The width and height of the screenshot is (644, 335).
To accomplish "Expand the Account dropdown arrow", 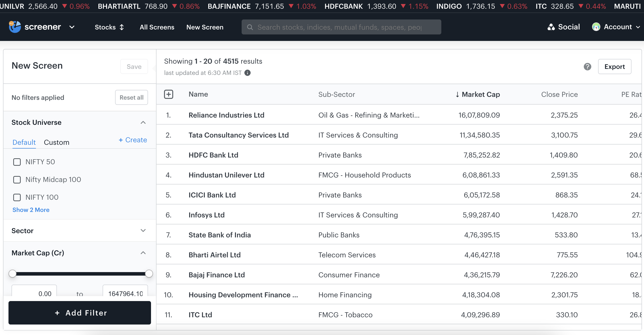I will [x=638, y=27].
